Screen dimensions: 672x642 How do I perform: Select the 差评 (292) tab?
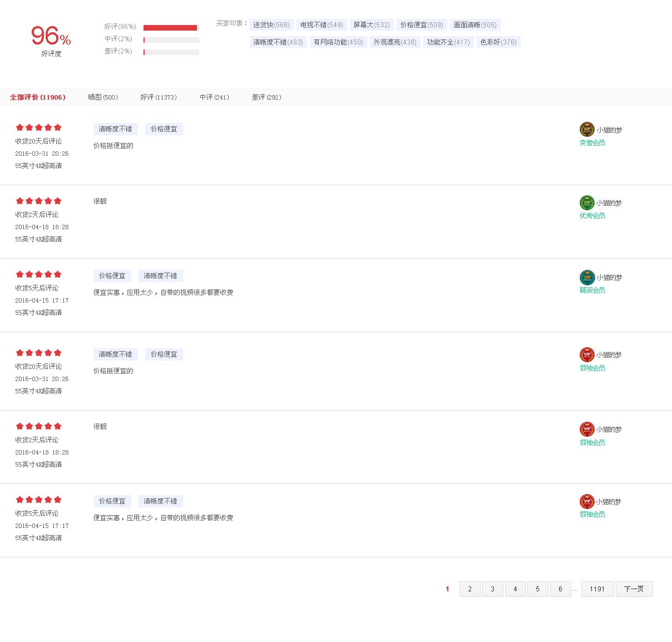point(266,97)
